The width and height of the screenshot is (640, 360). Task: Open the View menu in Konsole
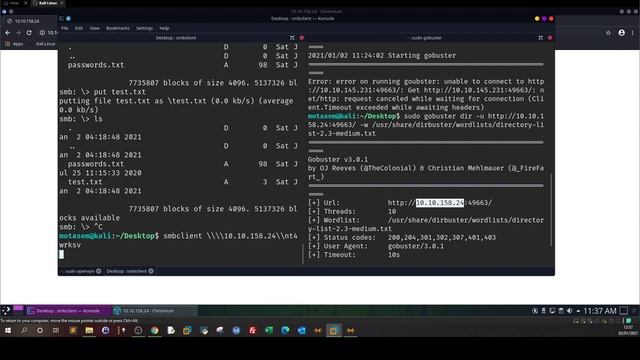click(95, 28)
